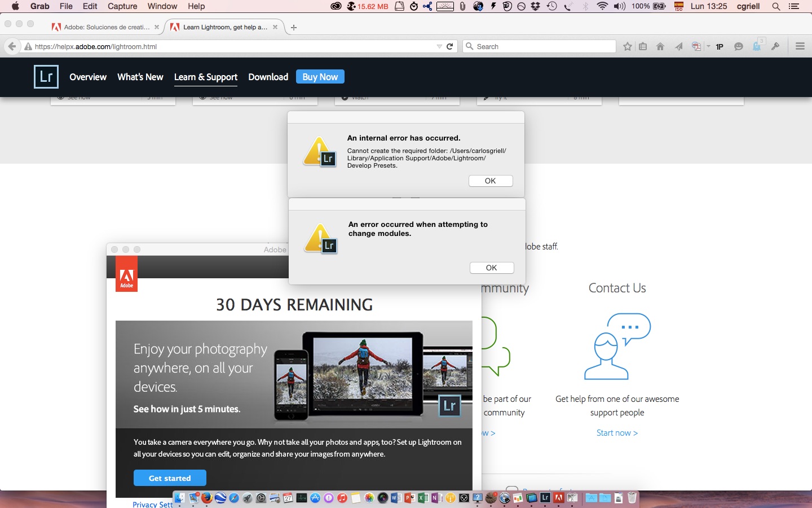Open the Dropbox menu bar icon
The width and height of the screenshot is (812, 508).
click(536, 6)
